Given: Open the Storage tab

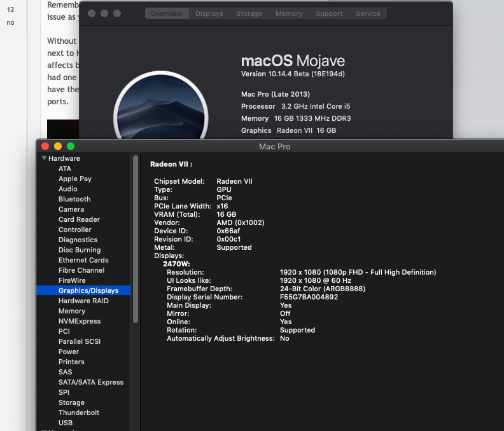Looking at the screenshot, I should [x=249, y=13].
